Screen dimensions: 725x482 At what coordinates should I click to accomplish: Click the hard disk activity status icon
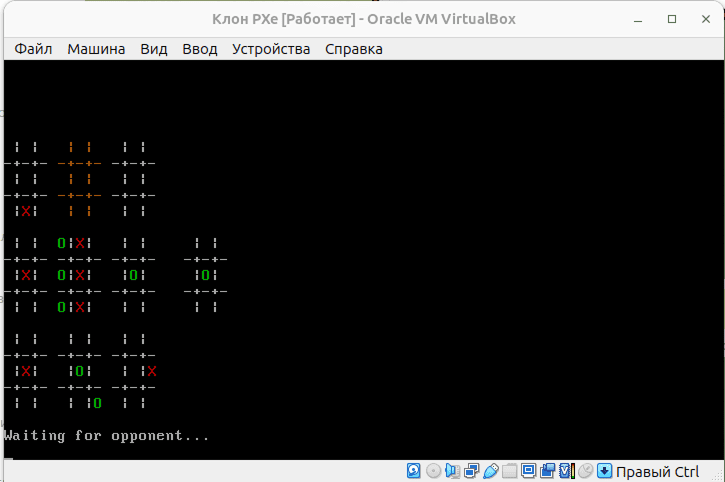tap(413, 471)
